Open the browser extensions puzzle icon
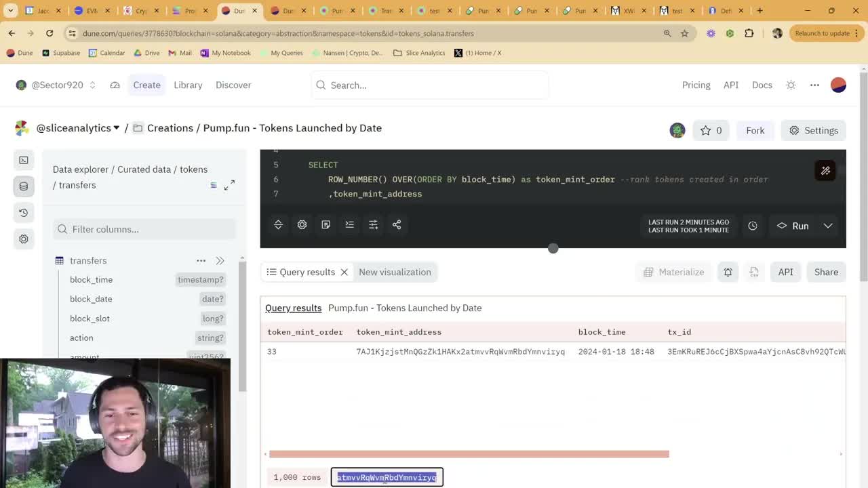 749,33
